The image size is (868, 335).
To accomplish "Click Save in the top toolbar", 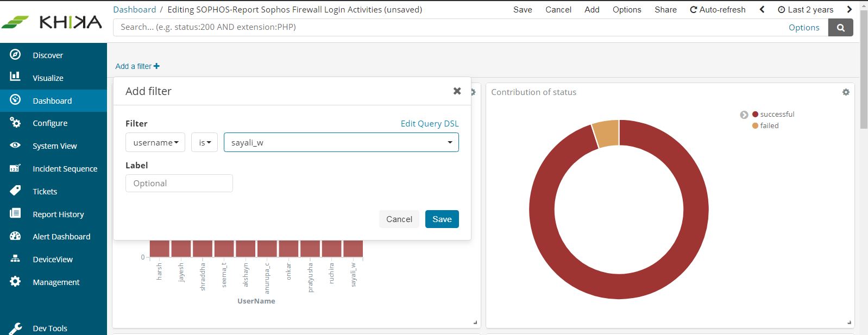I will click(x=523, y=9).
